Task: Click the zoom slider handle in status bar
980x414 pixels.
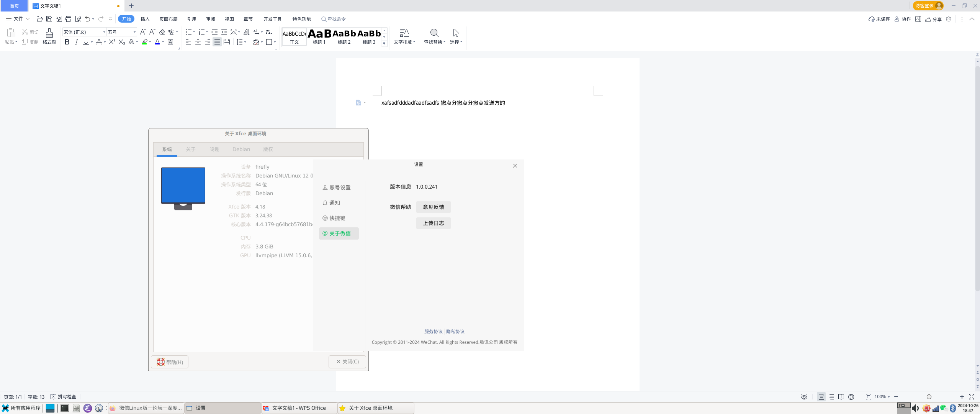Action: [x=929, y=397]
